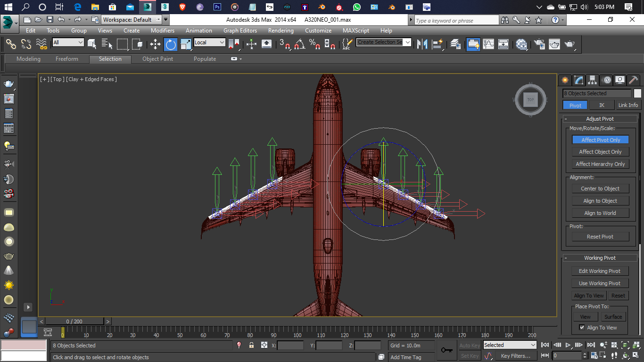Click the Bind to Space Warp icon

(x=41, y=44)
